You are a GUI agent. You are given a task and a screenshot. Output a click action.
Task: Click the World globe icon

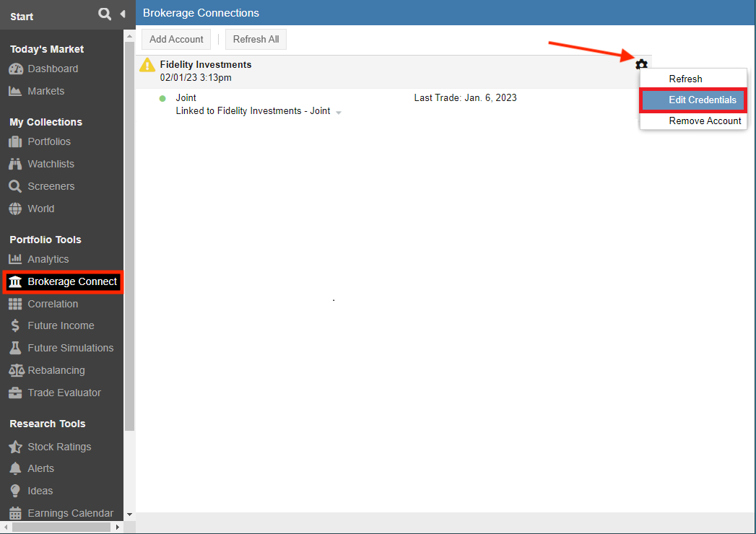tap(15, 209)
